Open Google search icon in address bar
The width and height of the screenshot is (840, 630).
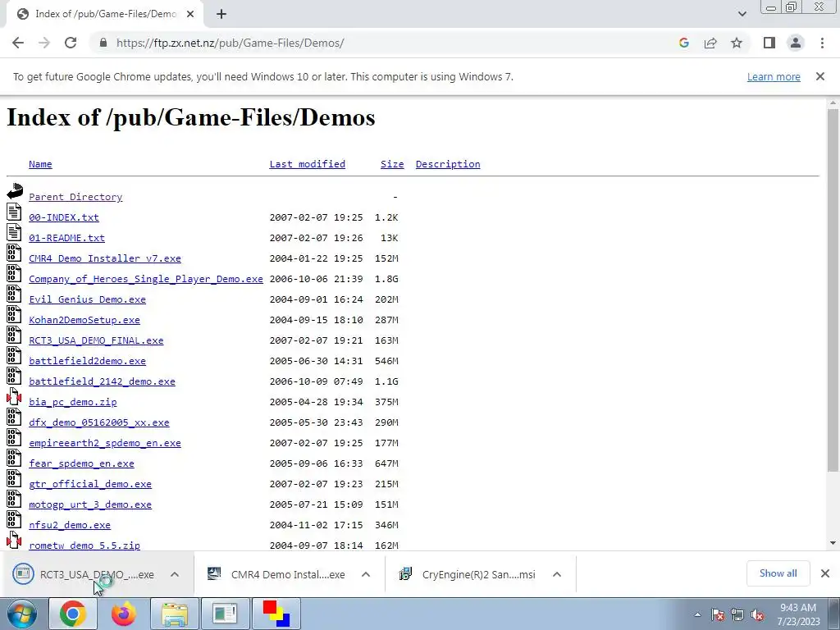pos(683,43)
